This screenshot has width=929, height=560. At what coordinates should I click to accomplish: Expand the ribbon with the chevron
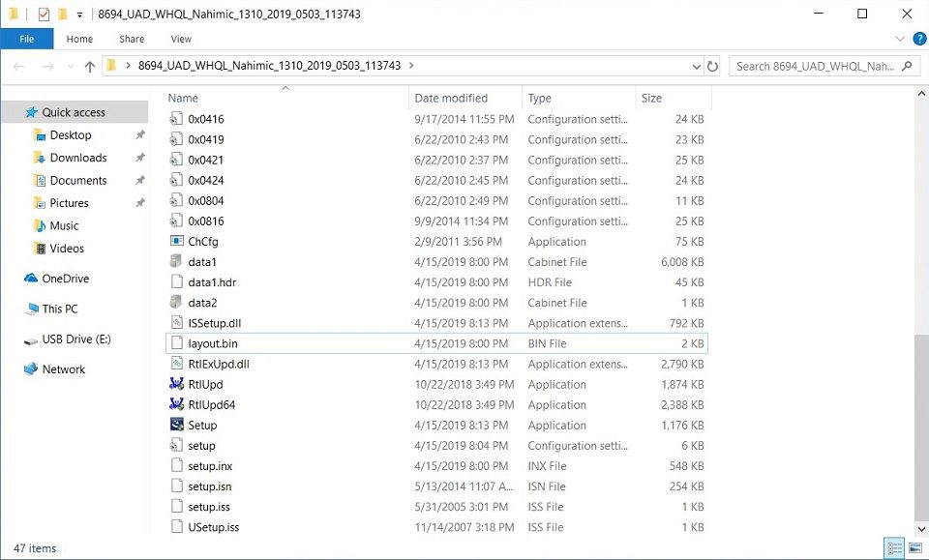coord(900,39)
